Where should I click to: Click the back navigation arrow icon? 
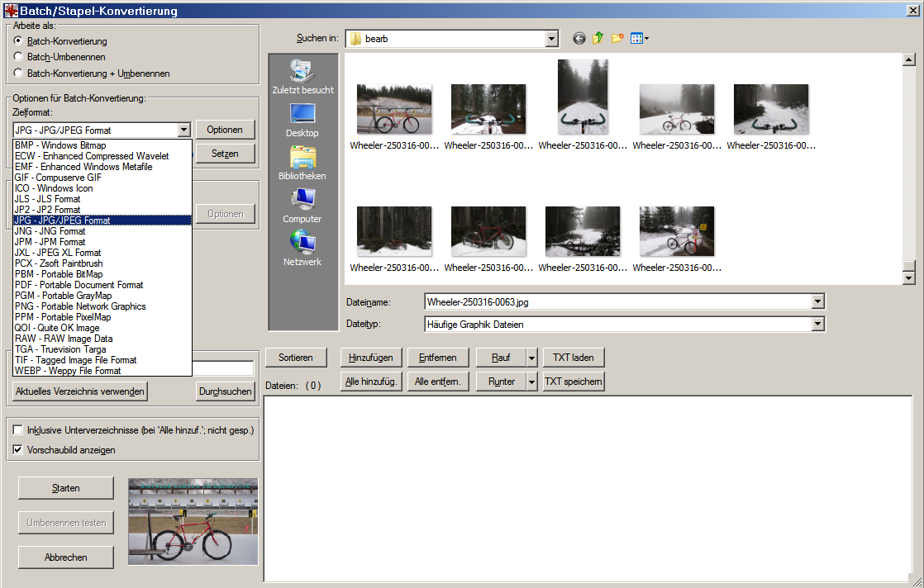click(x=579, y=39)
